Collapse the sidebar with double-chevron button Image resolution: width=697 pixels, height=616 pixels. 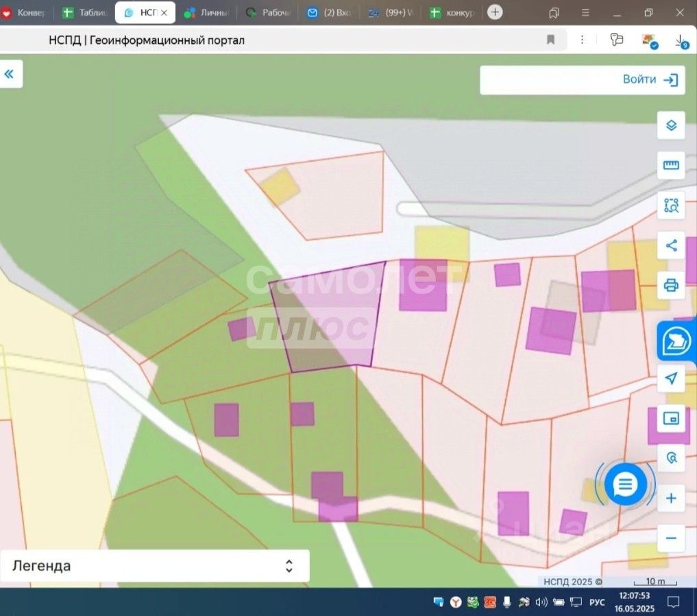10,74
